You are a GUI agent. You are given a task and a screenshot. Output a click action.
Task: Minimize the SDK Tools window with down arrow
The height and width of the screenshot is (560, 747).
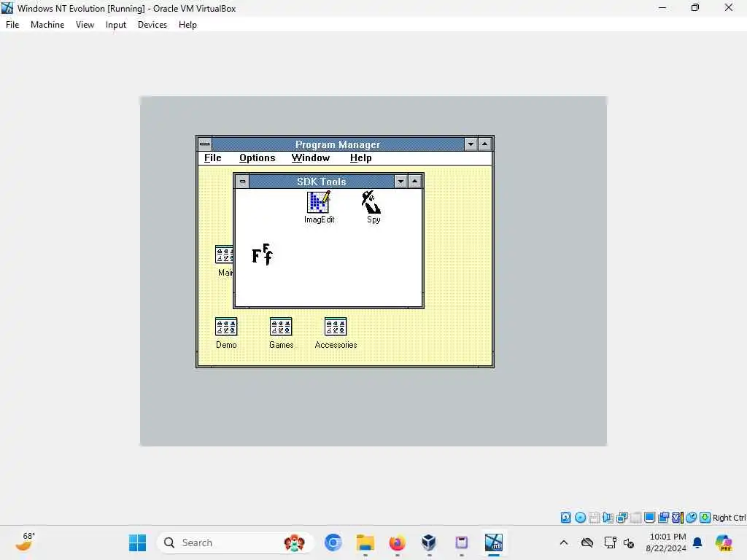400,182
